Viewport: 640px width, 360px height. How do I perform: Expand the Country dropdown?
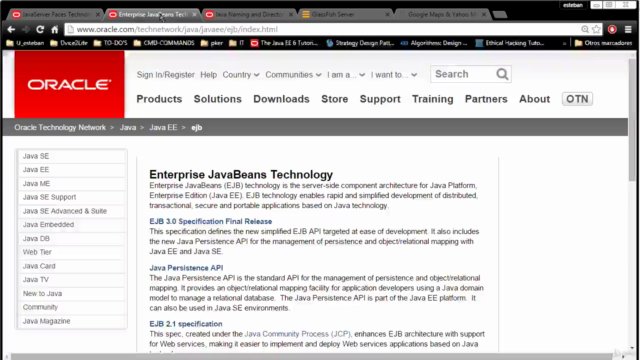(241, 75)
